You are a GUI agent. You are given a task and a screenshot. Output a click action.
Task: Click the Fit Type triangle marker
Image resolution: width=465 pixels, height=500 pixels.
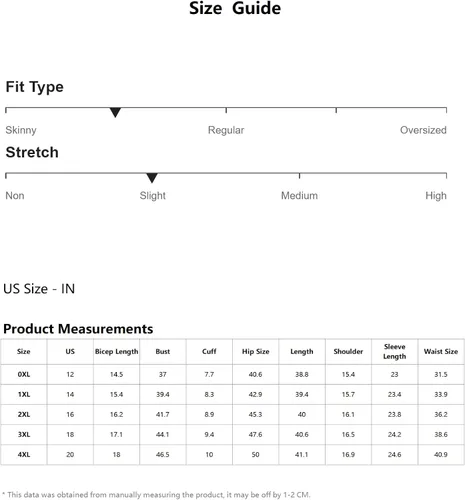115,112
